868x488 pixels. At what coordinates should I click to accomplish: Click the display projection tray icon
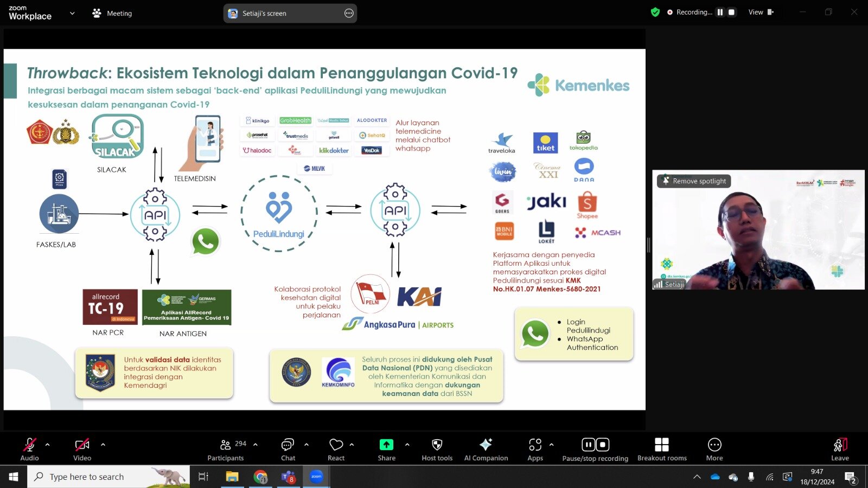pos(787,477)
